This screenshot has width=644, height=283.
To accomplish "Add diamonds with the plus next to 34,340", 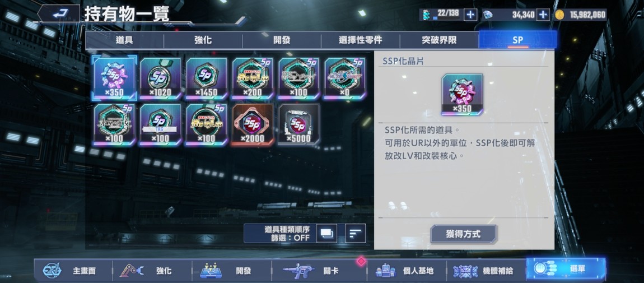I will click(x=543, y=15).
